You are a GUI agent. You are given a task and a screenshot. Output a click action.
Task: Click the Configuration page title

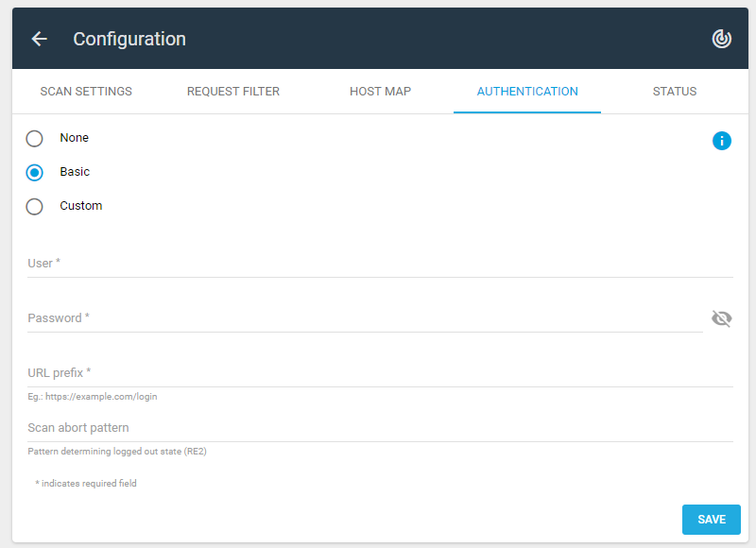pos(129,39)
